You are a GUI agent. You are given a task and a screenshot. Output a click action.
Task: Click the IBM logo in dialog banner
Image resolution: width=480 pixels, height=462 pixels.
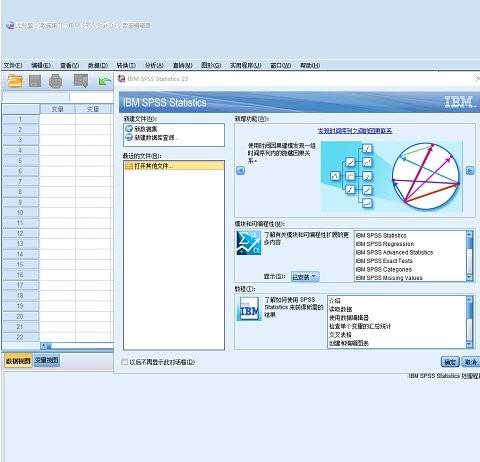459,102
